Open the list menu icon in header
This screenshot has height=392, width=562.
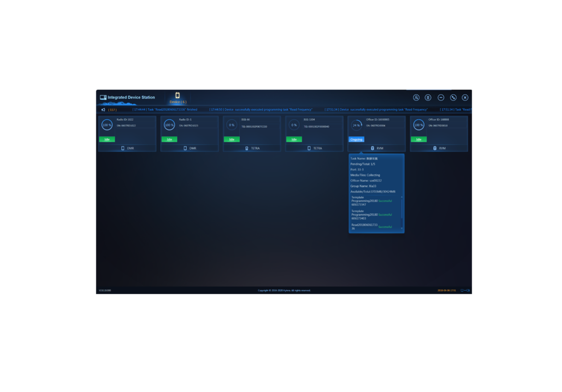click(x=428, y=98)
